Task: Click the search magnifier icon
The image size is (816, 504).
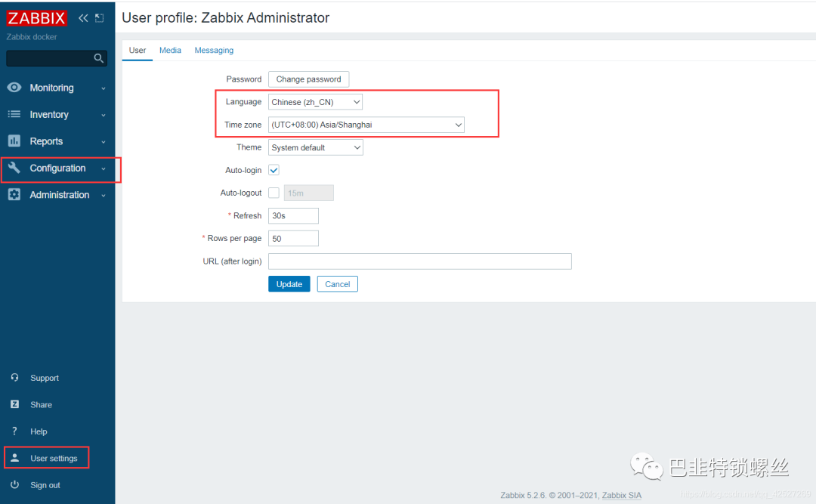Action: 98,58
